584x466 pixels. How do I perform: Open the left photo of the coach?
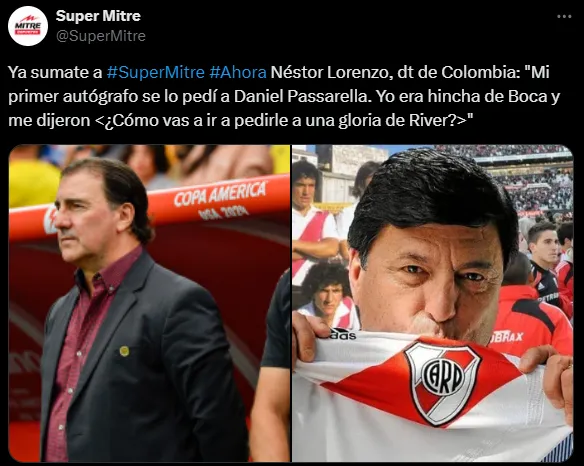(x=149, y=303)
